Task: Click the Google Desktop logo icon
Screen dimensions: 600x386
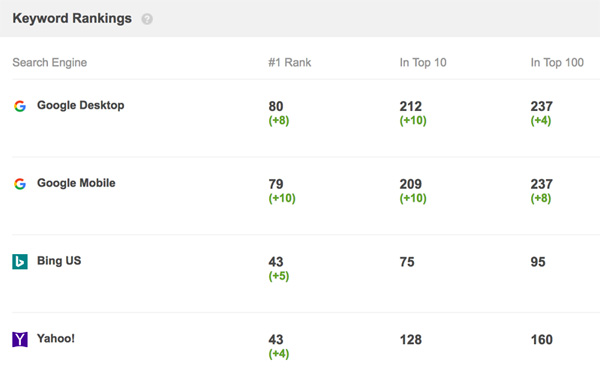Action: tap(20, 106)
